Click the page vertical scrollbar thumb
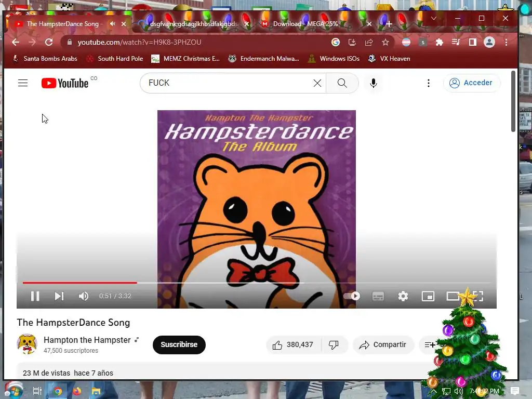This screenshot has height=399, width=532. point(513,101)
